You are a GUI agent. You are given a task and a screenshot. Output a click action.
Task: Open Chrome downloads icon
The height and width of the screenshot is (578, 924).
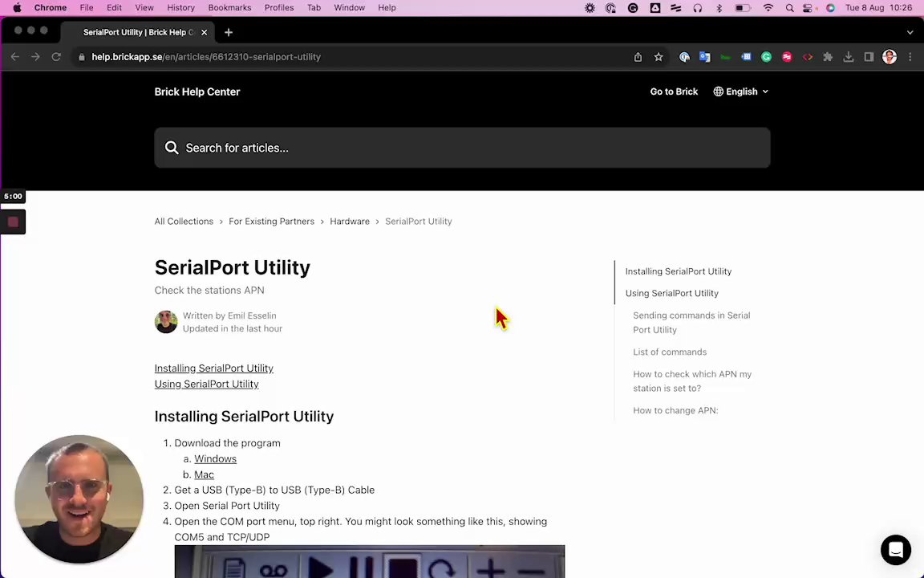848,57
